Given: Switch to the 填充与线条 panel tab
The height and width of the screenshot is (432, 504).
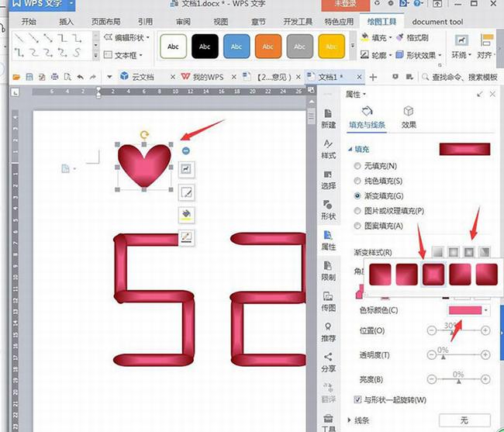Looking at the screenshot, I should (367, 118).
